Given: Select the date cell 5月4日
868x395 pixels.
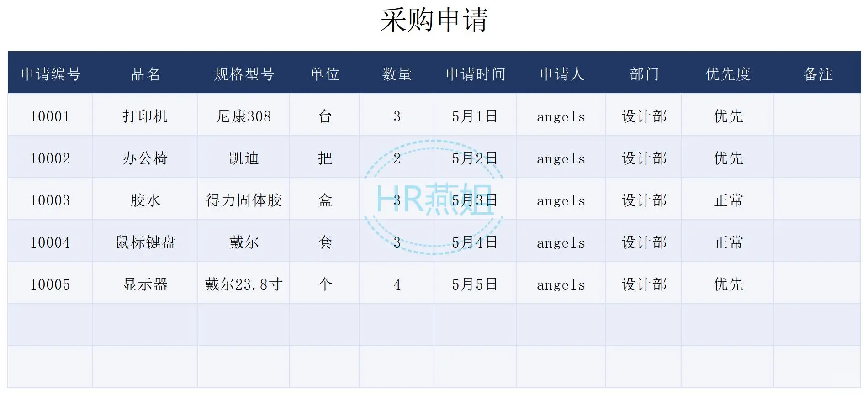Looking at the screenshot, I should pyautogui.click(x=475, y=241).
